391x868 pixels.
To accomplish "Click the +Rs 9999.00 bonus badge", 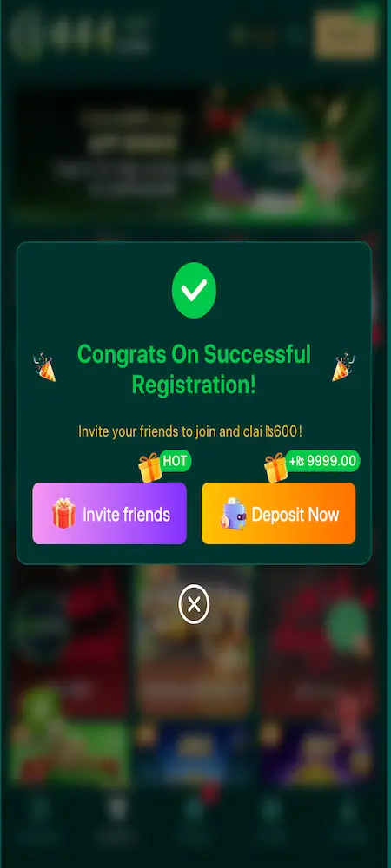I will pos(323,461).
